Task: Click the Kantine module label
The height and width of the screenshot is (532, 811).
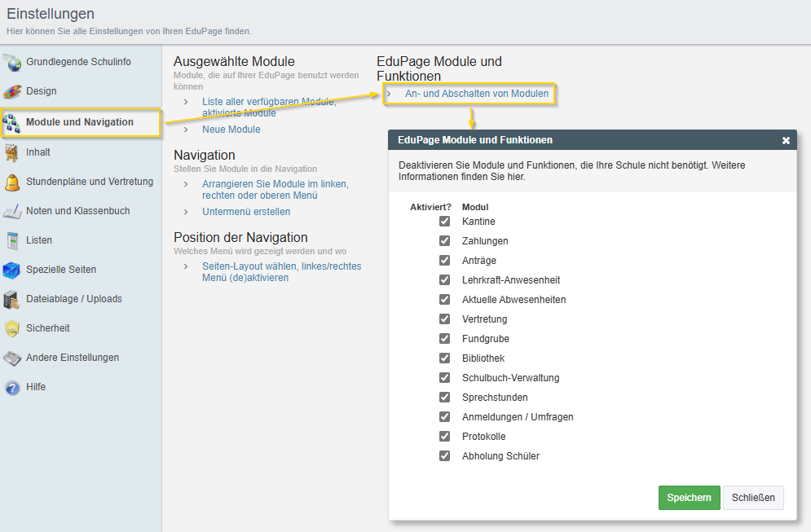Action: click(x=478, y=222)
